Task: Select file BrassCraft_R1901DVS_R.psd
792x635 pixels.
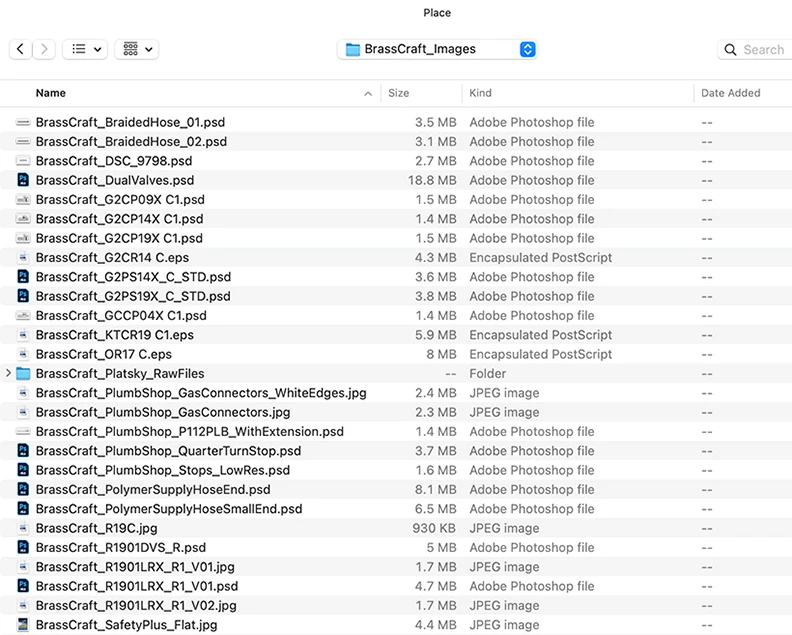Action: [x=121, y=548]
